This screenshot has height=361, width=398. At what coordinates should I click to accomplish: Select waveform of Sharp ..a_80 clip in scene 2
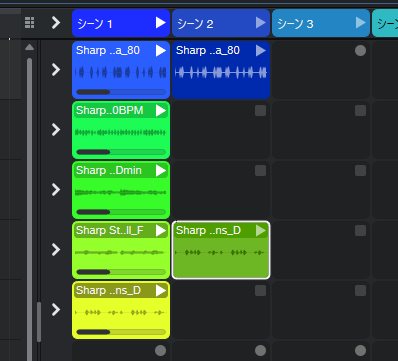point(221,72)
